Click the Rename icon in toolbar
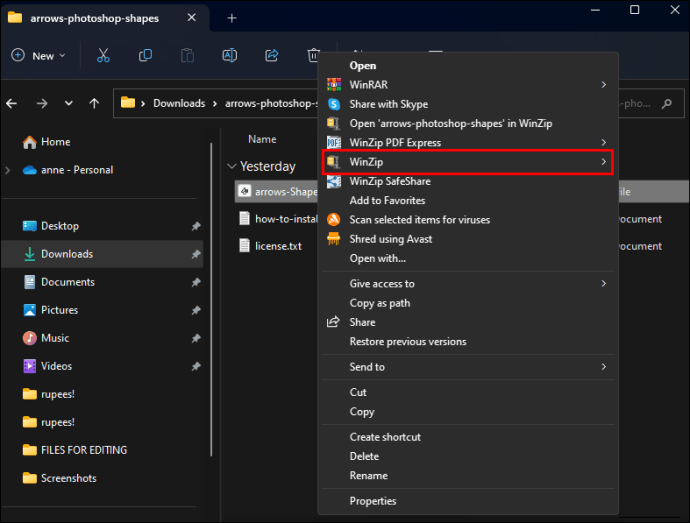The height and width of the screenshot is (523, 690). pyautogui.click(x=229, y=56)
